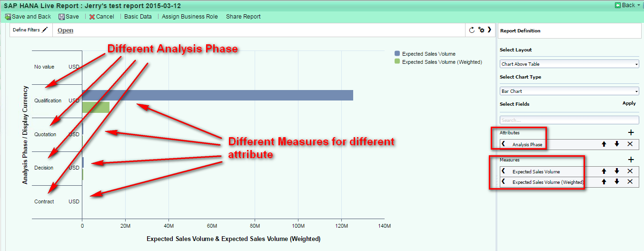Viewport: 644px width, 251px height.
Task: Remove Expected Sales Volume (Weighted) measure
Action: pyautogui.click(x=630, y=181)
